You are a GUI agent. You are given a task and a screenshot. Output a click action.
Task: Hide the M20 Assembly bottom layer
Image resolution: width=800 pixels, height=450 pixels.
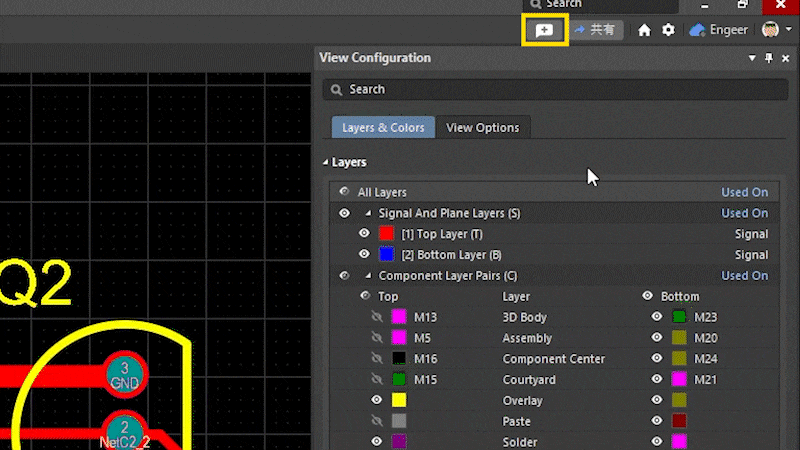pyautogui.click(x=657, y=337)
